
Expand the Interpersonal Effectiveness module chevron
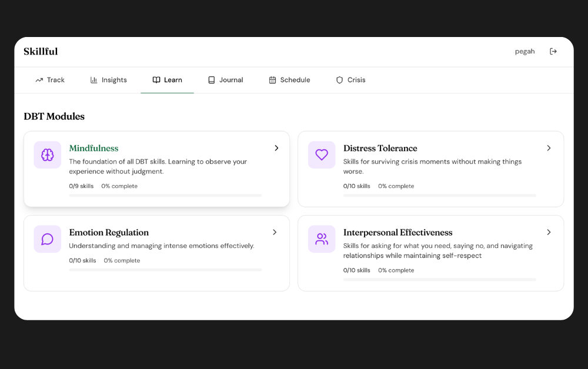(x=549, y=232)
